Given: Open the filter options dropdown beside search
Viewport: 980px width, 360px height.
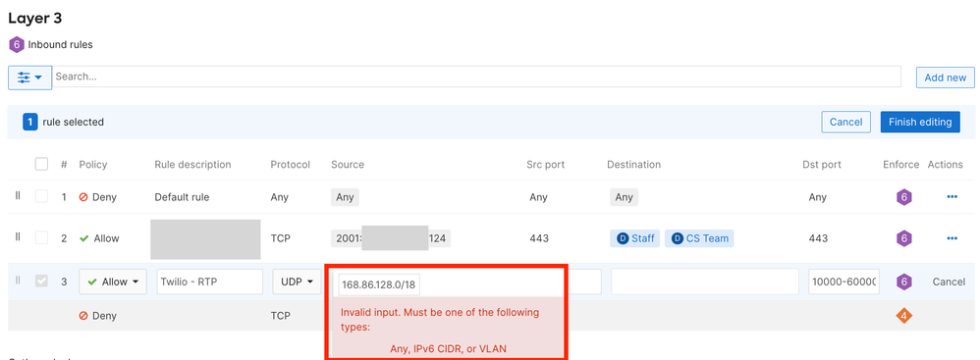Looking at the screenshot, I should coord(29,77).
